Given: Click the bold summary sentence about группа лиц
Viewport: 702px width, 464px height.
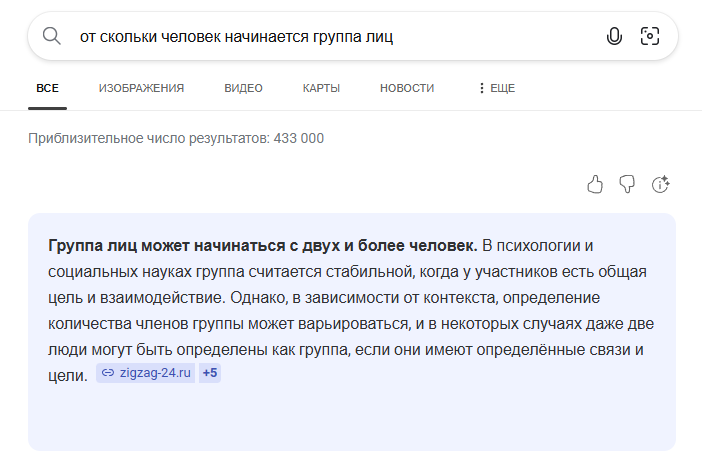Looking at the screenshot, I should (263, 245).
